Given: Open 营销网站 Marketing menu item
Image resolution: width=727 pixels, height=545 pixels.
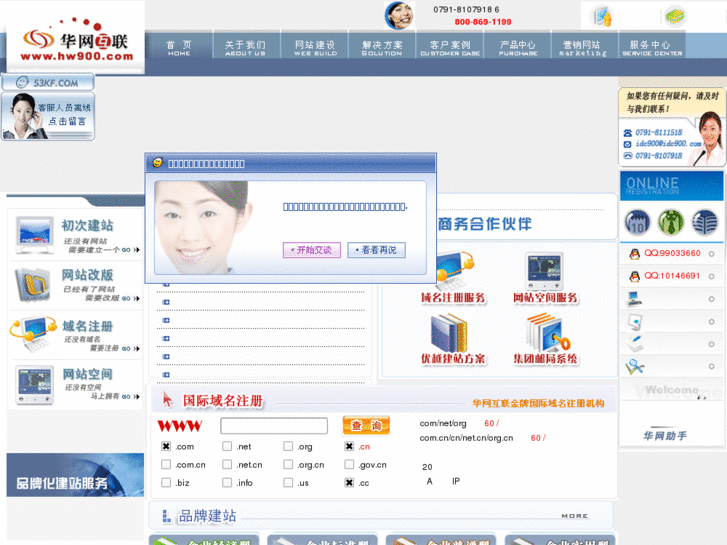Looking at the screenshot, I should (582, 48).
